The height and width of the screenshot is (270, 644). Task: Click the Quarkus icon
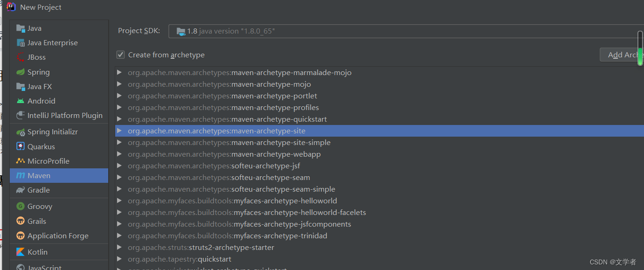click(x=21, y=146)
